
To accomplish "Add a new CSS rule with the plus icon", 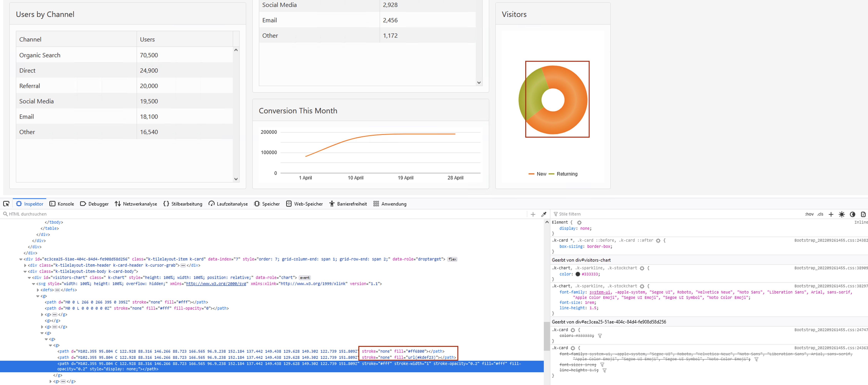I will 831,214.
